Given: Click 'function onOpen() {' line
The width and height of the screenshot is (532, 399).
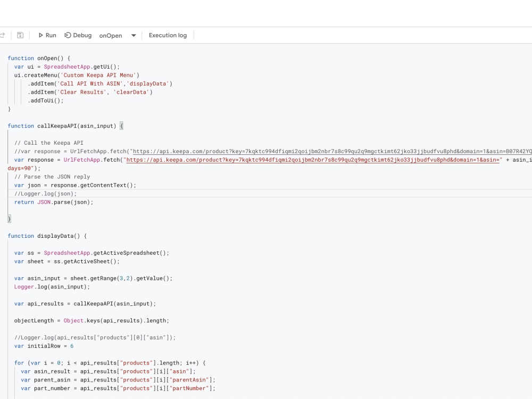Looking at the screenshot, I should pos(39,59).
